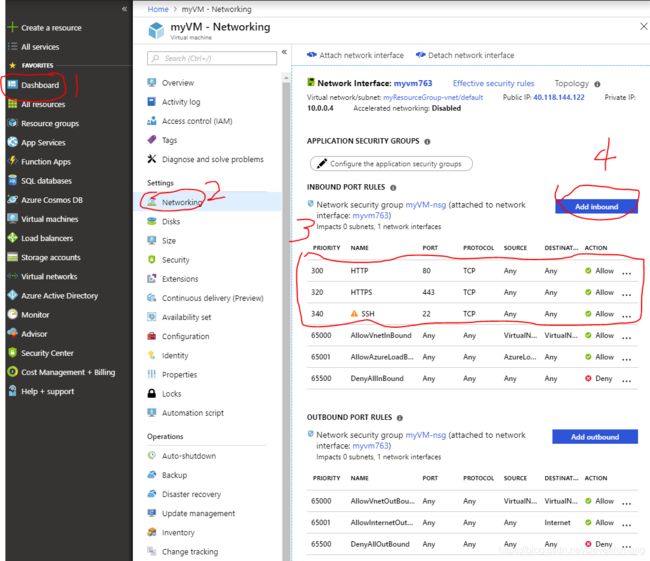This screenshot has height=561, width=650.
Task: Click info icon next to Topology
Action: point(597,84)
